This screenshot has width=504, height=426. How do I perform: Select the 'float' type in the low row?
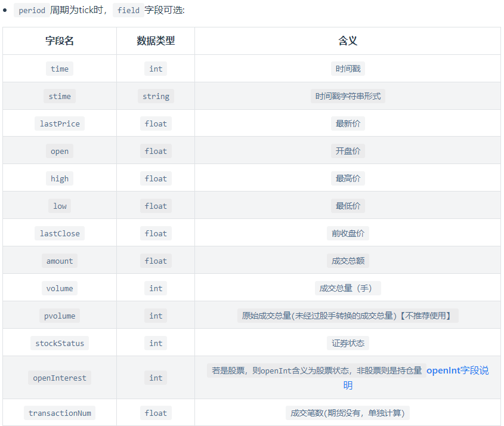[156, 206]
